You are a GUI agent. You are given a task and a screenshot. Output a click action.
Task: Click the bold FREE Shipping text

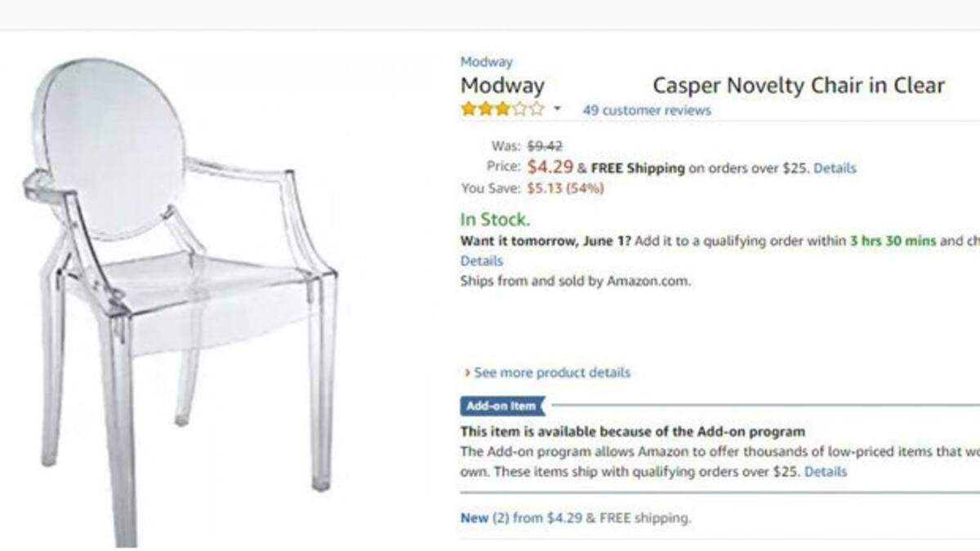click(638, 168)
